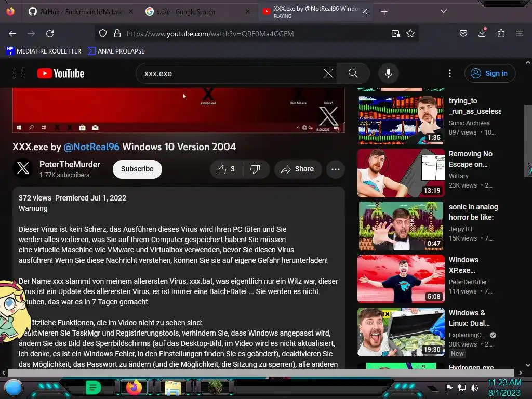This screenshot has width=532, height=399.
Task: Expand the list all tabs chevron
Action: 444,11
